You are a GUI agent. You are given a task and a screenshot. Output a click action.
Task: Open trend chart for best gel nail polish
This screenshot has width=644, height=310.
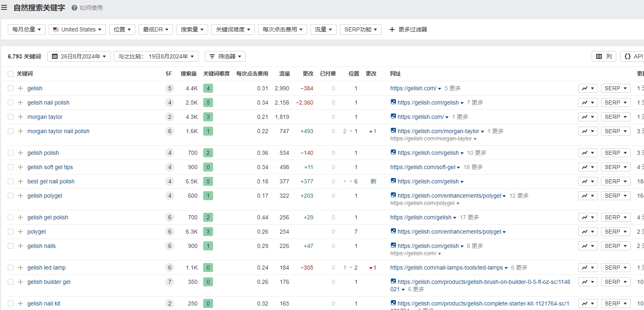pyautogui.click(x=588, y=181)
